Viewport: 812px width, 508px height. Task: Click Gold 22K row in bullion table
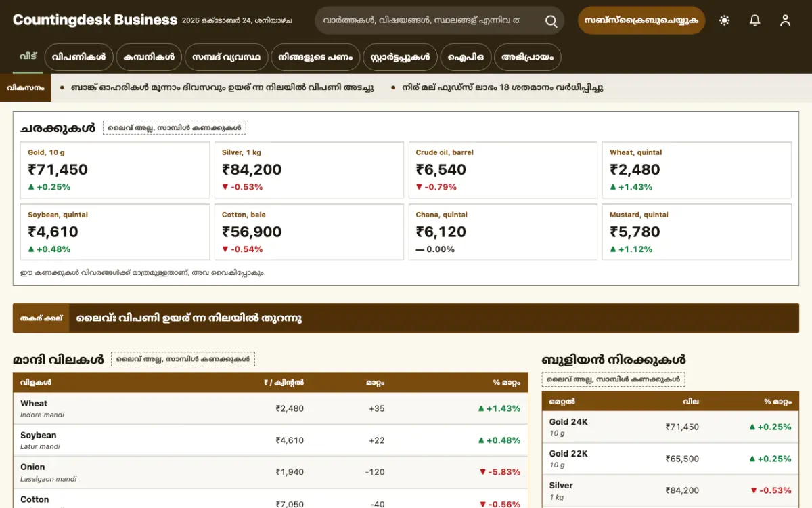coord(671,459)
